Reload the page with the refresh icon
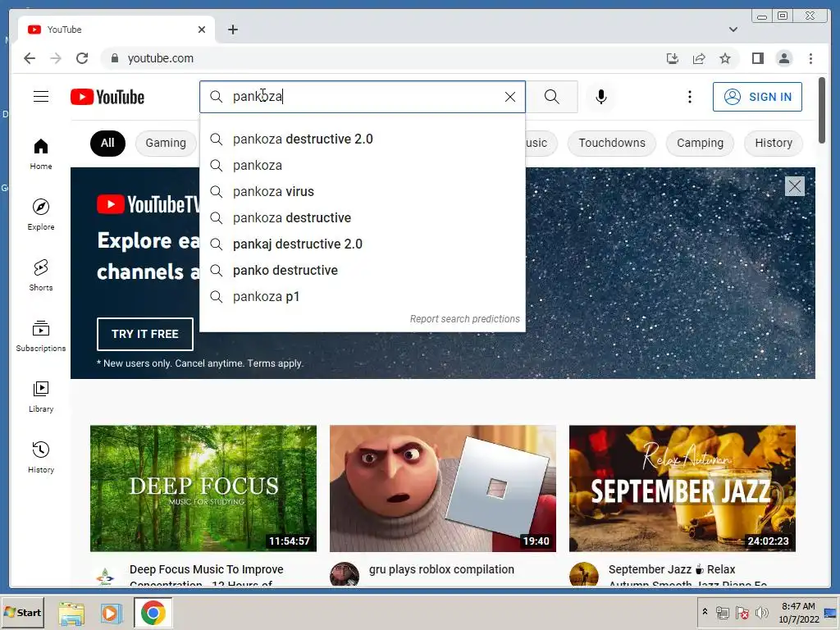This screenshot has height=630, width=840. (x=82, y=58)
